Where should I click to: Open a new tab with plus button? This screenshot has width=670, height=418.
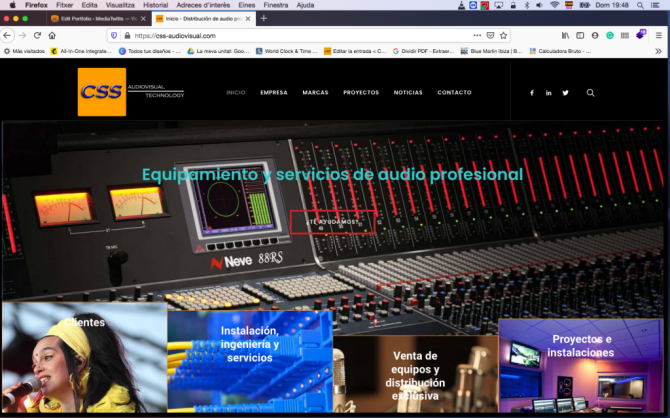tap(264, 18)
